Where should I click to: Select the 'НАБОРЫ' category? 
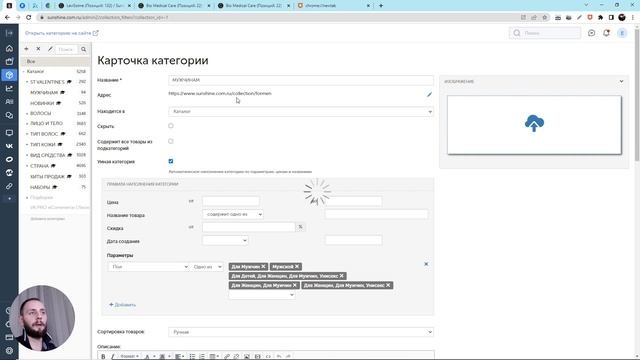point(40,187)
